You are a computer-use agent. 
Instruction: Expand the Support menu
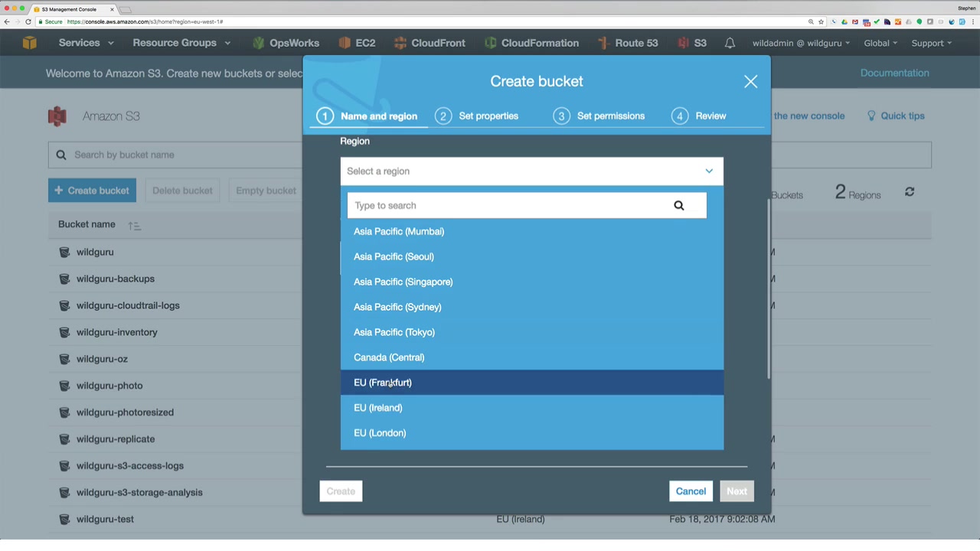click(x=931, y=43)
